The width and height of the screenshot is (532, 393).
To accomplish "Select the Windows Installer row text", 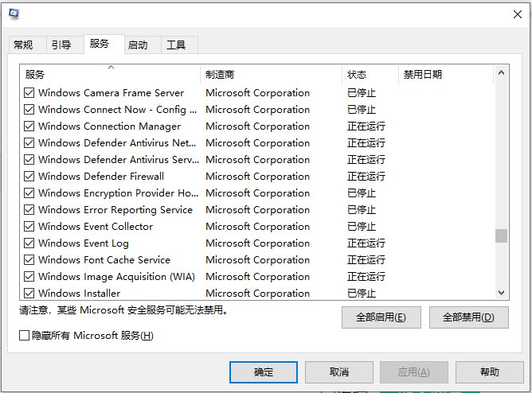I will (79, 293).
